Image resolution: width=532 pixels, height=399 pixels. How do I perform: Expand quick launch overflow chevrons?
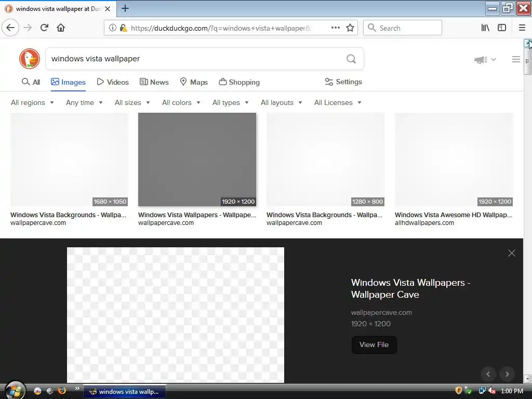pyautogui.click(x=77, y=389)
